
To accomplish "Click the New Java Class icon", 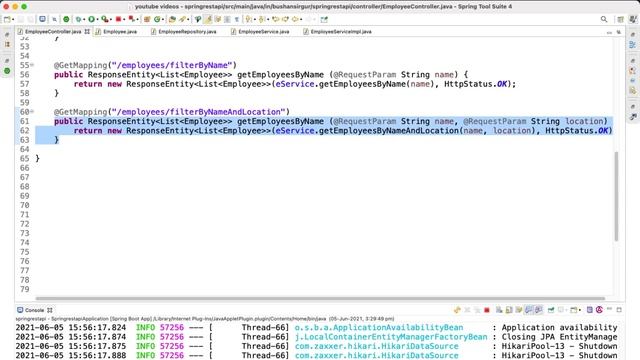I will pos(157,19).
